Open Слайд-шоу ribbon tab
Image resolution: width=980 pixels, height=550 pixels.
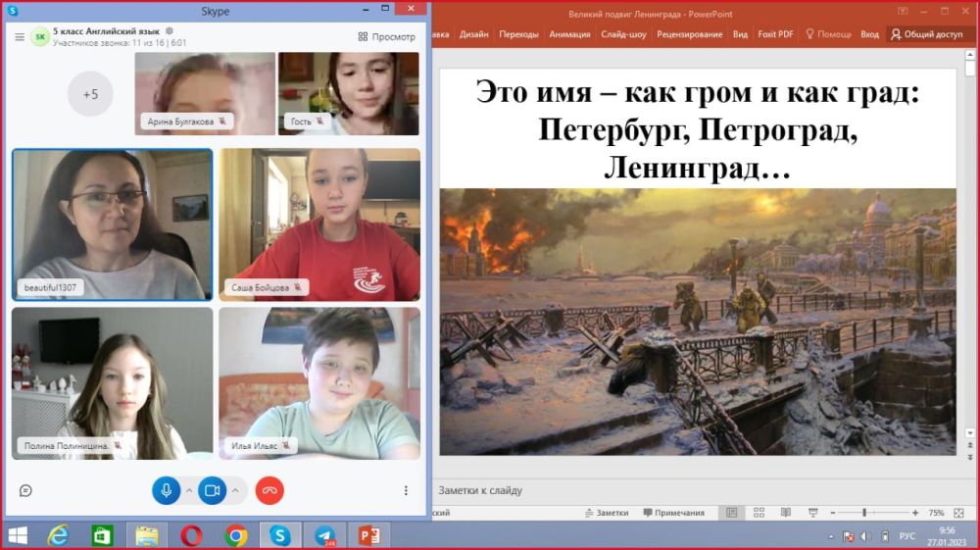pos(623,34)
